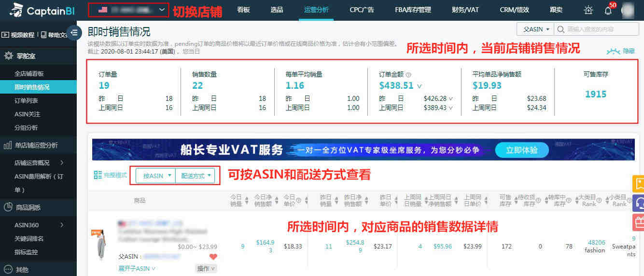
Task: Open the CRM/绩效 top menu
Action: (514, 10)
